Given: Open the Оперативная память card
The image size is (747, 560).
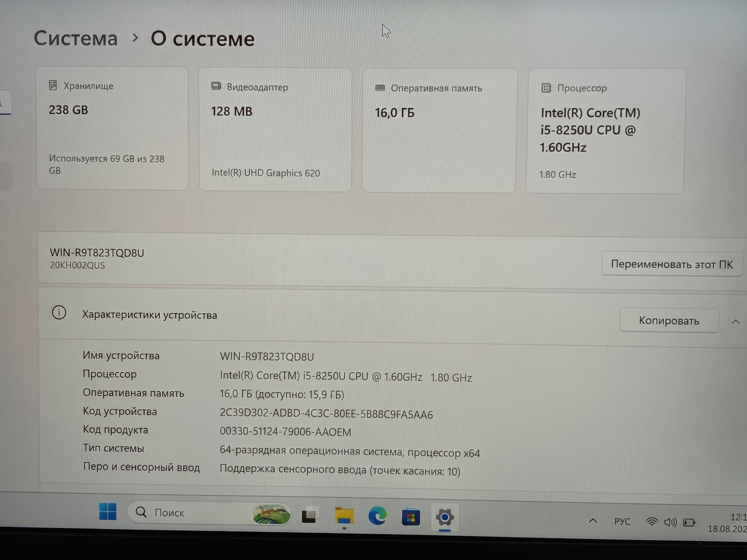Looking at the screenshot, I should 439,131.
